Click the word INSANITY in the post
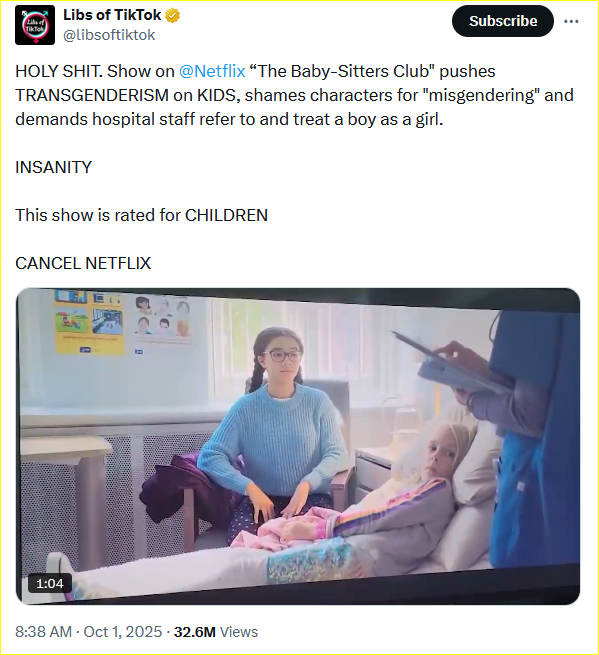Screen dimensions: 599x655 53,168
